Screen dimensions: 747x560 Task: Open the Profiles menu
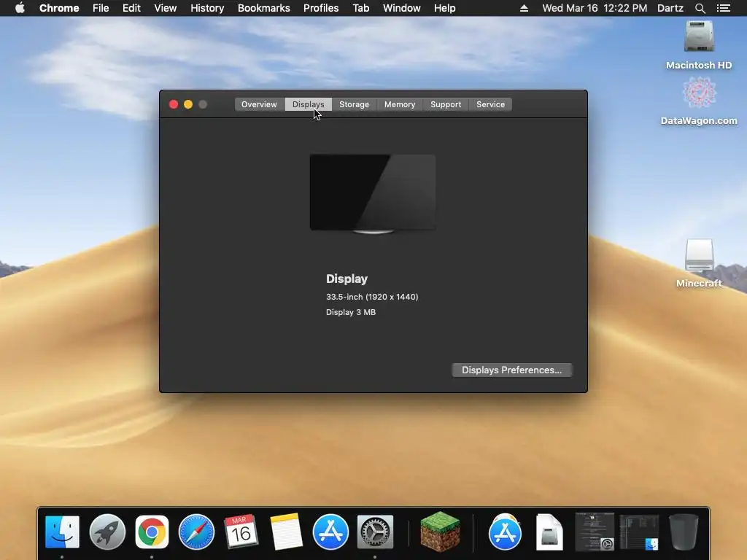tap(321, 8)
